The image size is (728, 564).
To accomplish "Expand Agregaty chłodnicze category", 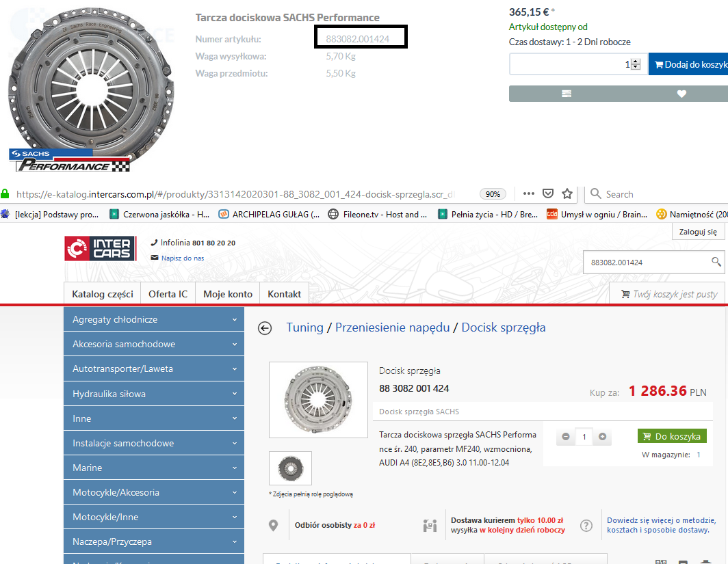I will pyautogui.click(x=154, y=319).
